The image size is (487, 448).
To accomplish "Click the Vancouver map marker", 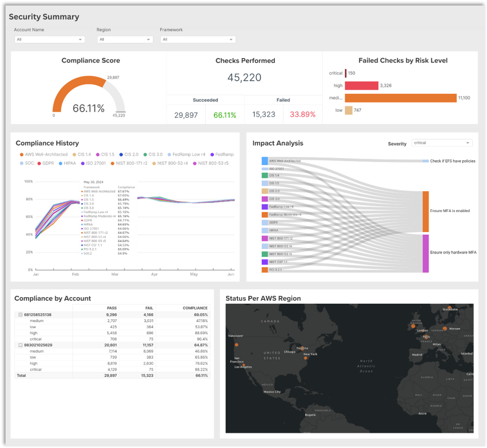I will click(x=237, y=344).
